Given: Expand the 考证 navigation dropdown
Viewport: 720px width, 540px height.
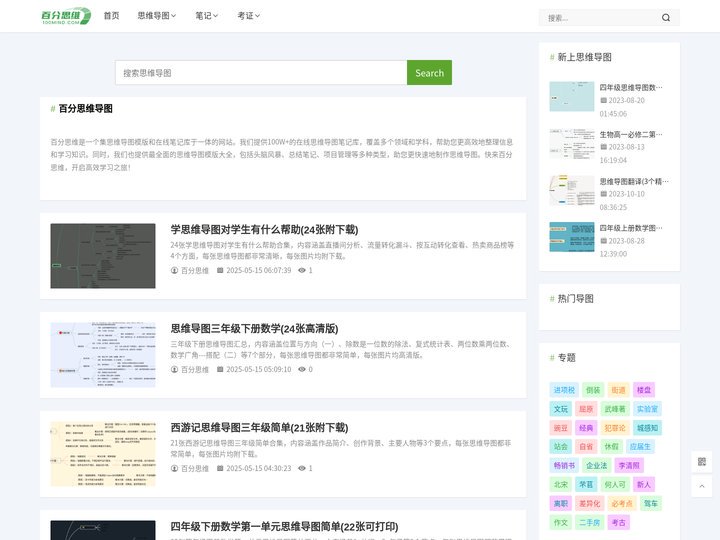Looking at the screenshot, I should (248, 16).
